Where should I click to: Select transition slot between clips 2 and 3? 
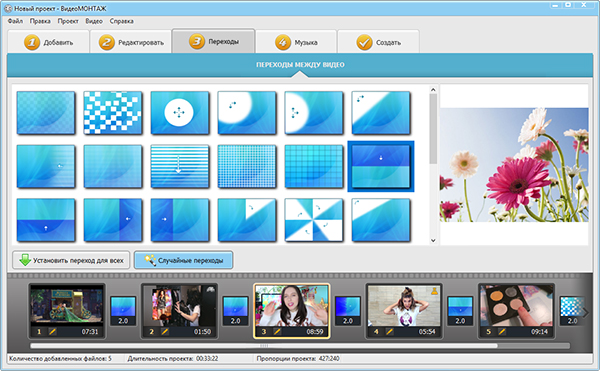coord(235,311)
